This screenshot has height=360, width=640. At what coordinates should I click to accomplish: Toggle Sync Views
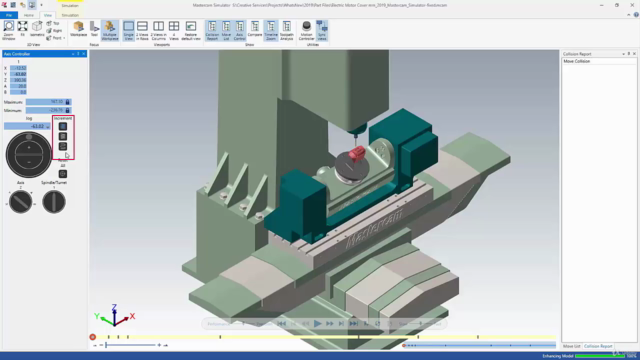coord(322,30)
